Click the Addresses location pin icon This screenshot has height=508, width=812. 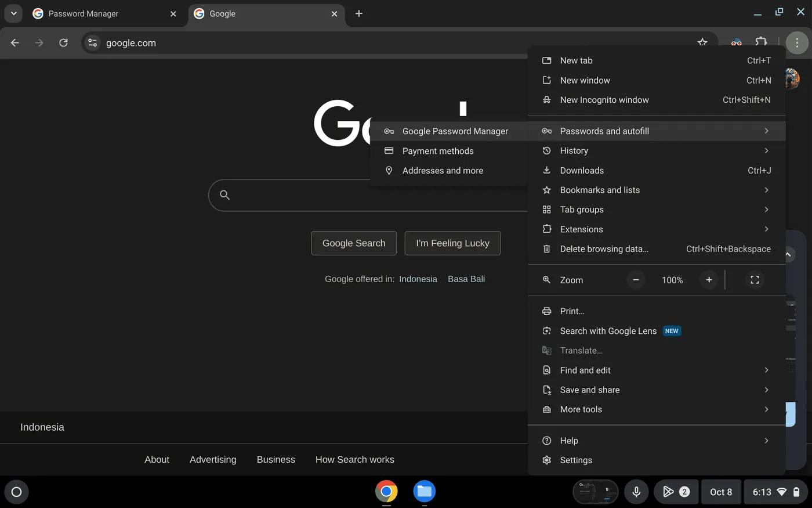[389, 171]
